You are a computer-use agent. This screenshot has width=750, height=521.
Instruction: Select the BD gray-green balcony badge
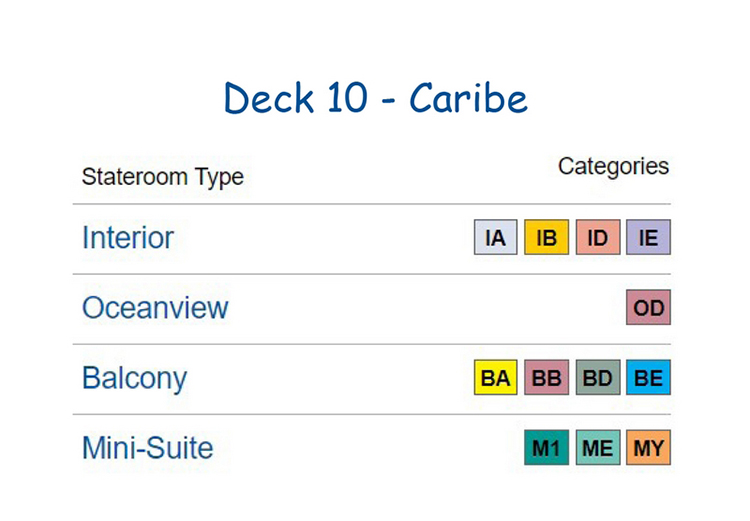[597, 377]
